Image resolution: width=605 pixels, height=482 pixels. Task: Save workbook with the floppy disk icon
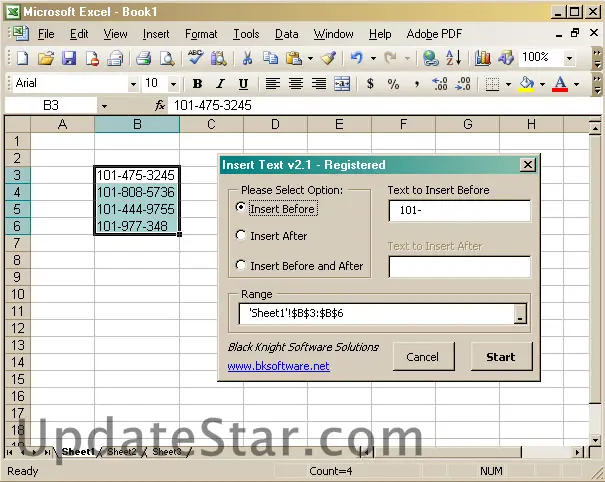(69, 58)
